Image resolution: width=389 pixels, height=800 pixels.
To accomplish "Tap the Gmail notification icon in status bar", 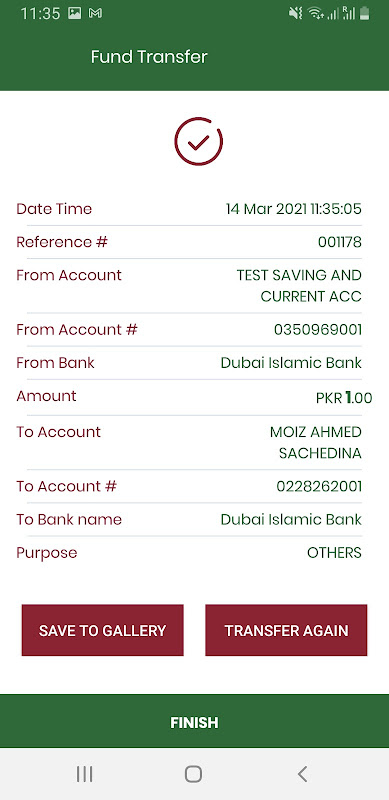I will 95,14.
